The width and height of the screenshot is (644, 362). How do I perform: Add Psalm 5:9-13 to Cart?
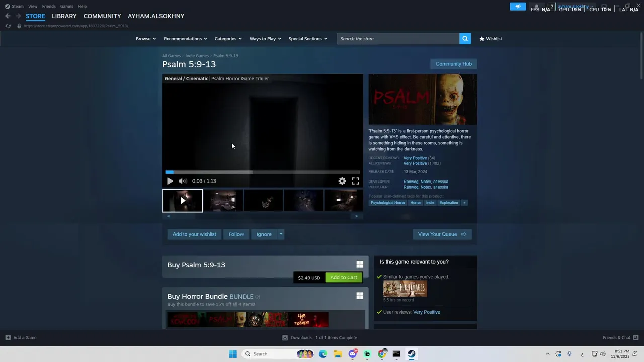(344, 277)
